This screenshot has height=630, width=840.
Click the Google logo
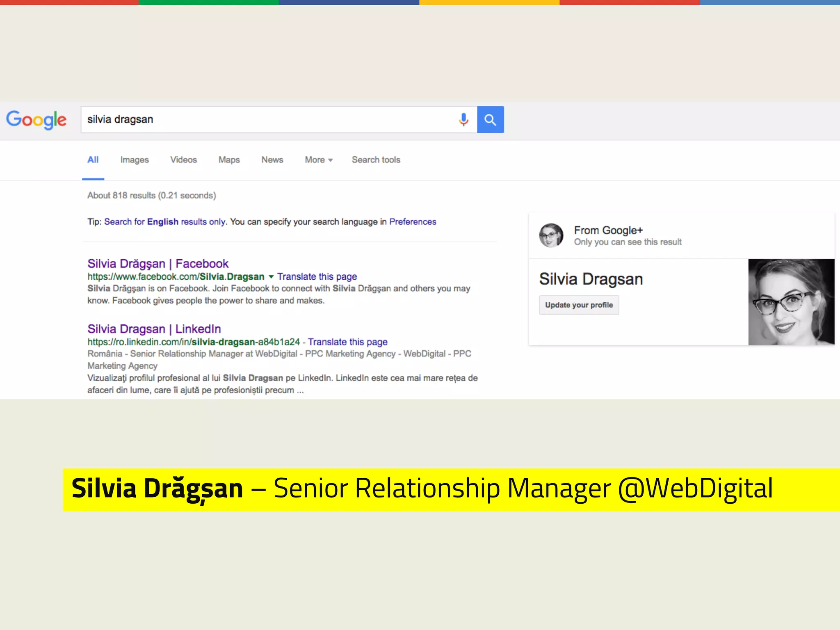point(36,120)
